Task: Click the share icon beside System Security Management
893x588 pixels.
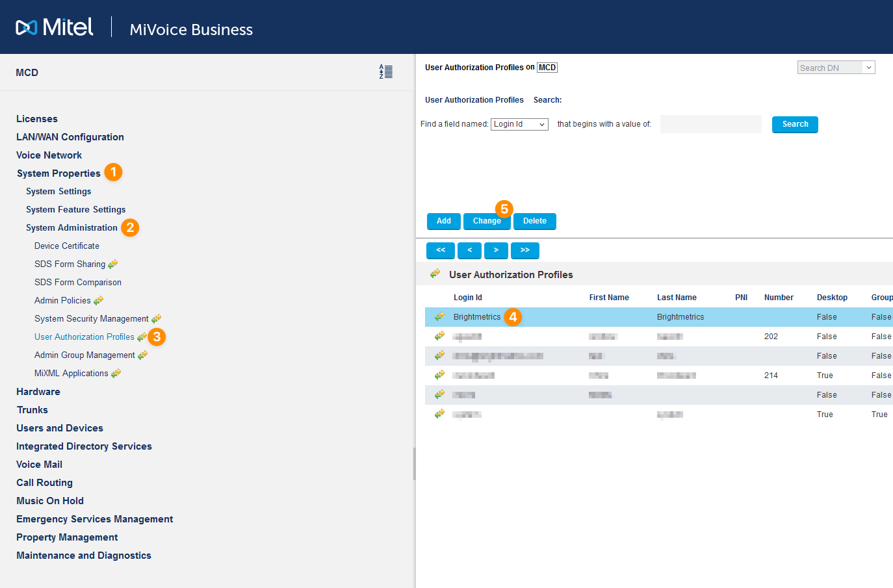Action: (x=157, y=318)
